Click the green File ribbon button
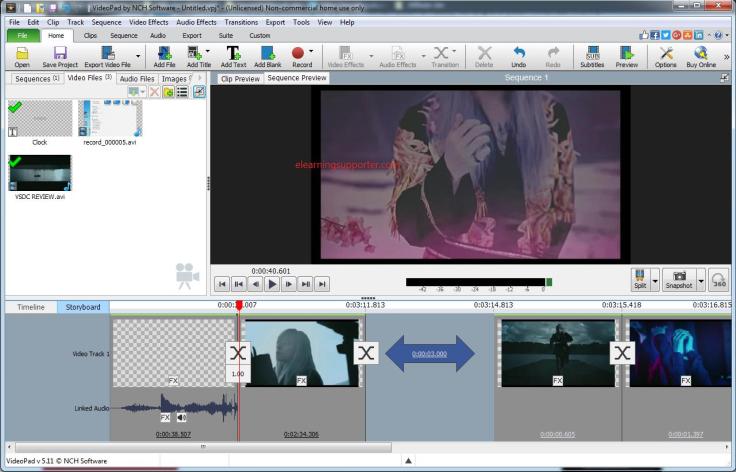Image resolution: width=736 pixels, height=472 pixels. coord(23,36)
